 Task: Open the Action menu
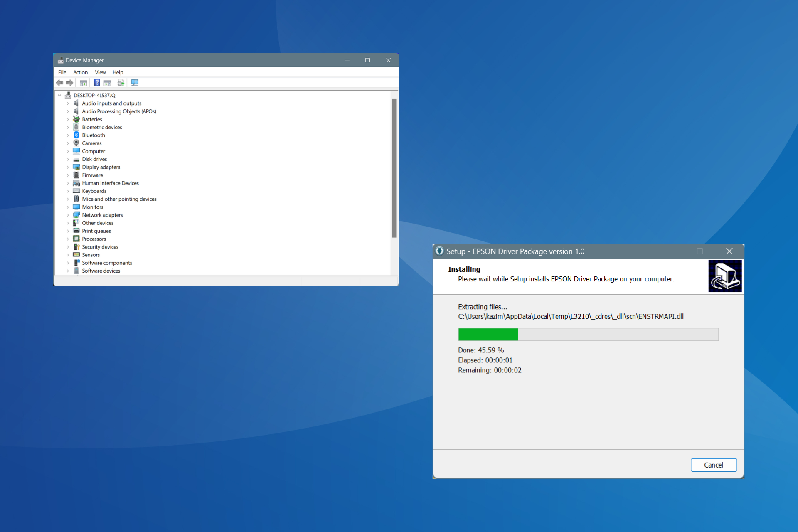pyautogui.click(x=80, y=72)
